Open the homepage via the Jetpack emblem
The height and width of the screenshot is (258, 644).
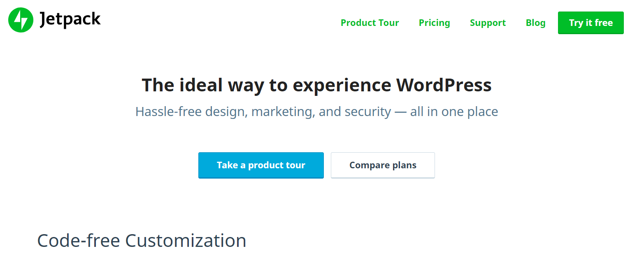(20, 19)
